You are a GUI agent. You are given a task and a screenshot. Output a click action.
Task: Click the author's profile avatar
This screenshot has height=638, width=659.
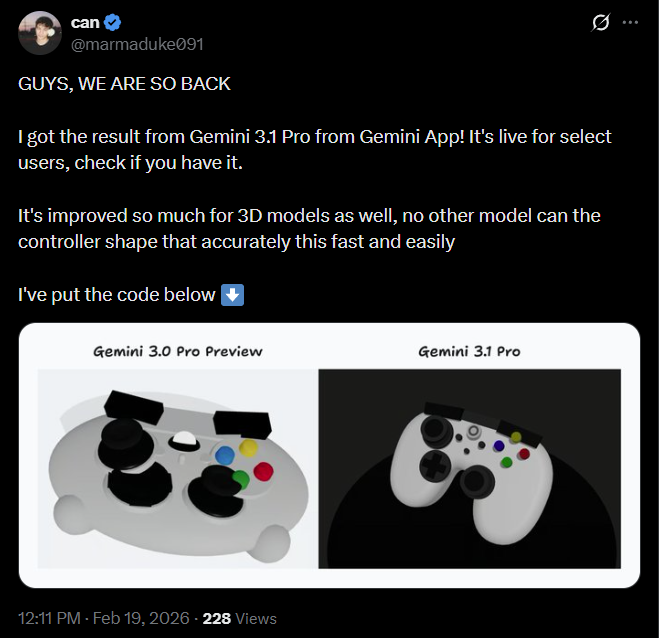click(x=38, y=33)
